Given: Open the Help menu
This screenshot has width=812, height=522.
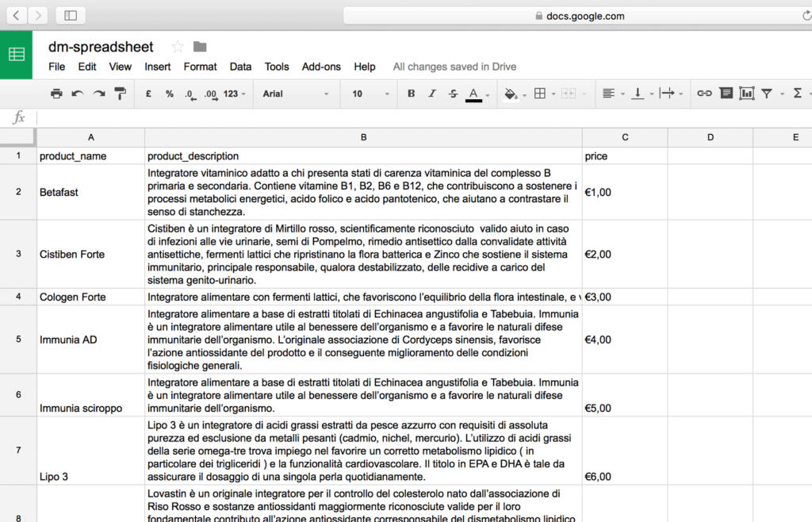Looking at the screenshot, I should click(x=365, y=67).
